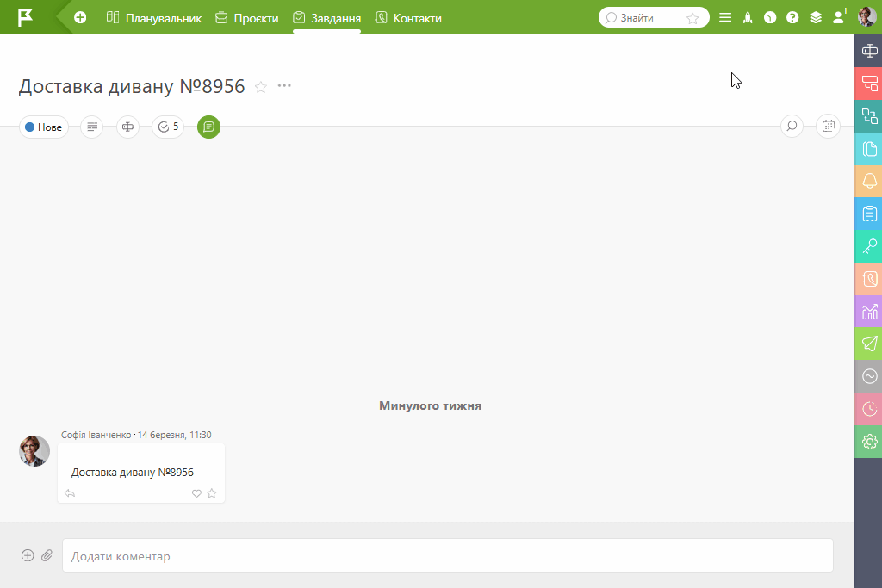Switch to the Проєкти tab

coord(247,17)
